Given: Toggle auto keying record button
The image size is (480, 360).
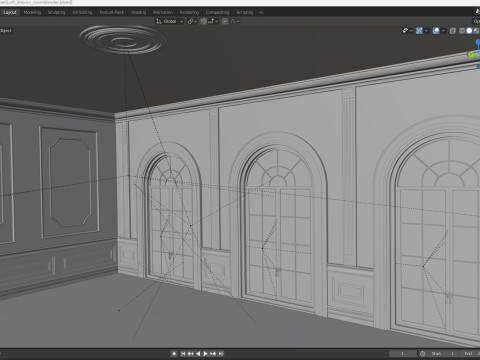Looking at the screenshot, I should pyautogui.click(x=174, y=353).
